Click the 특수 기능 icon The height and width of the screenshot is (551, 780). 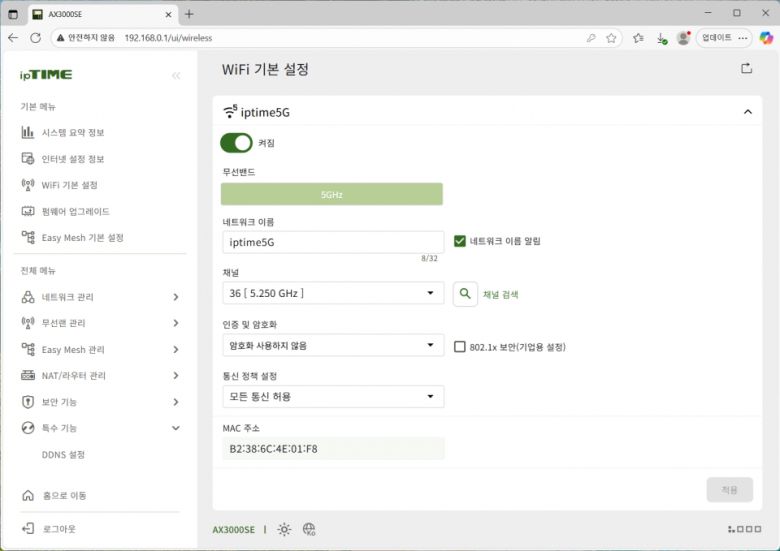coord(28,428)
